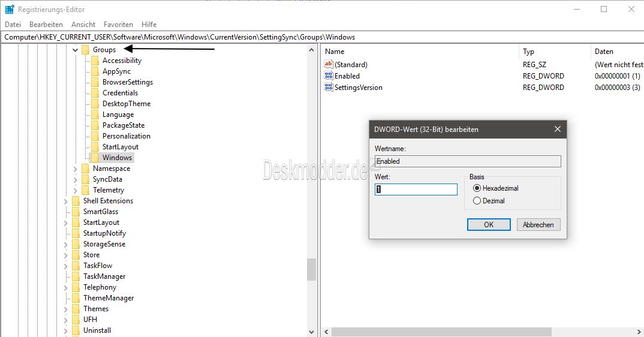Click the SettingsVersion DWORD value icon

(x=328, y=88)
